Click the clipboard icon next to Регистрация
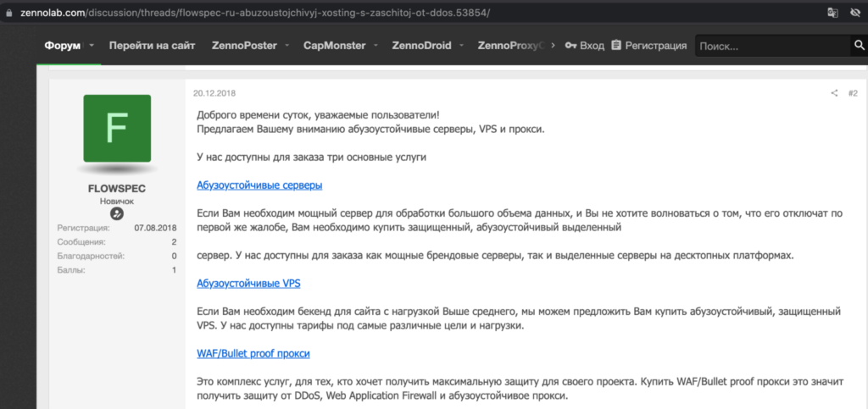The width and height of the screenshot is (868, 409). [616, 46]
